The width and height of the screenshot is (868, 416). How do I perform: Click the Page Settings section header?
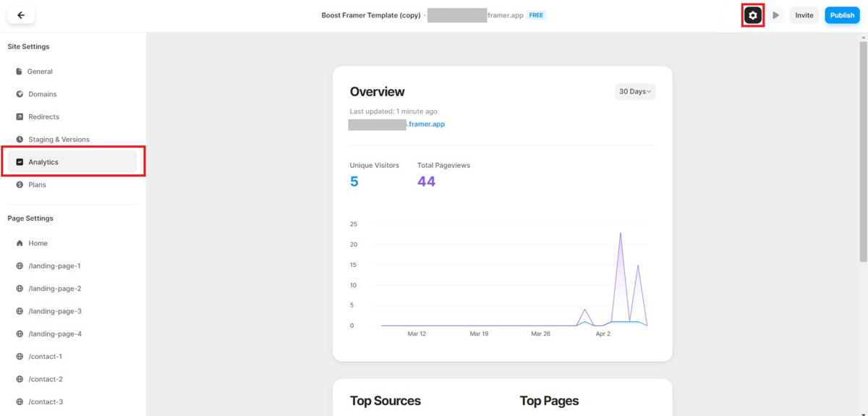click(30, 218)
